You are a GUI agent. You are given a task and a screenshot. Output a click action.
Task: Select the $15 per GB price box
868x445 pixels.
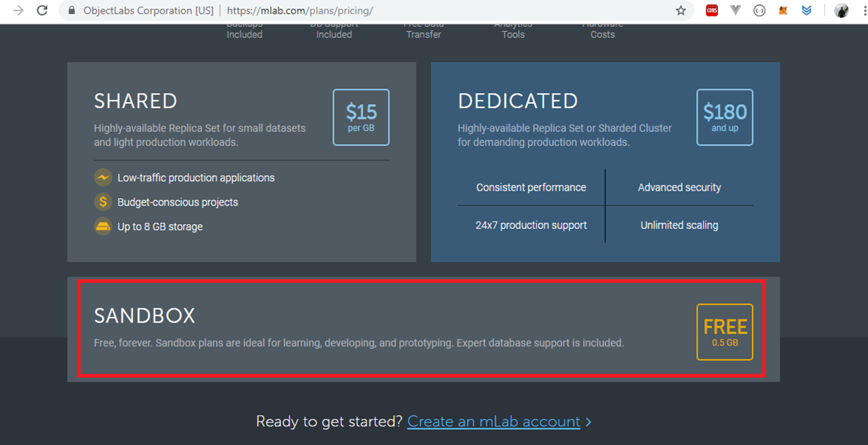[361, 117]
